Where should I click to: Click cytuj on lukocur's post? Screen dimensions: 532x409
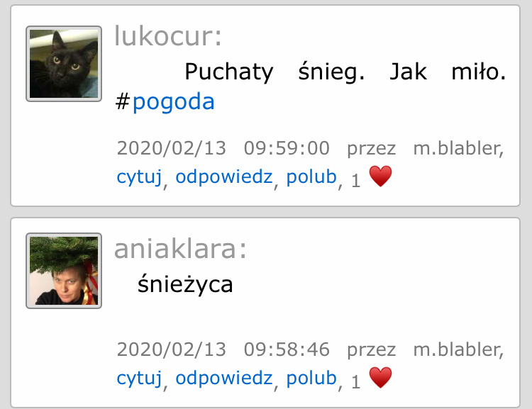click(139, 177)
